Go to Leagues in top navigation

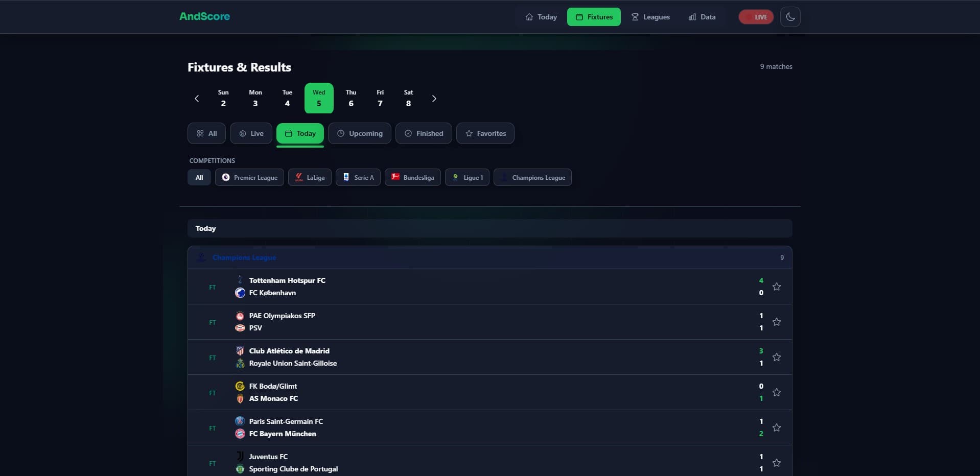click(x=650, y=17)
